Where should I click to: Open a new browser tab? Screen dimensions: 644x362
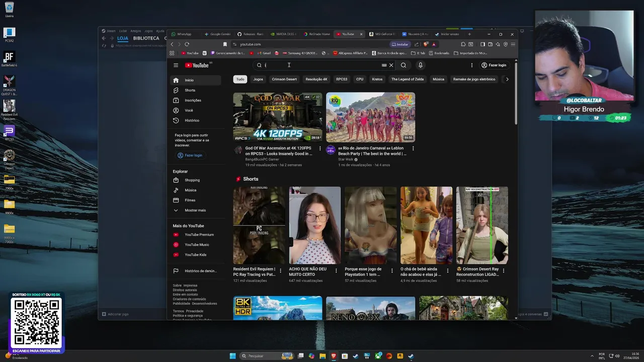[x=469, y=34]
